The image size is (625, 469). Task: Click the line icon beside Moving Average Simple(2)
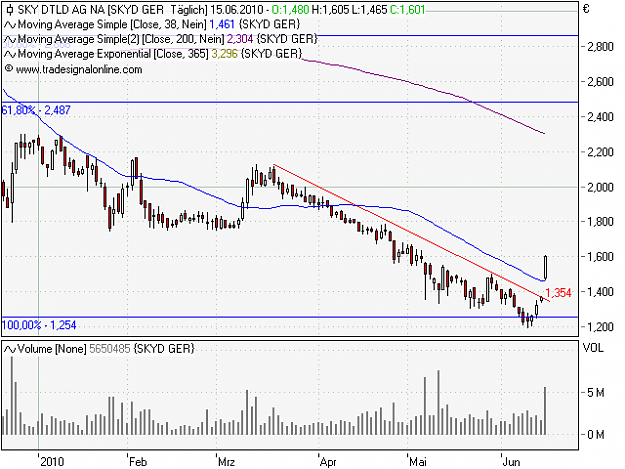click(10, 40)
